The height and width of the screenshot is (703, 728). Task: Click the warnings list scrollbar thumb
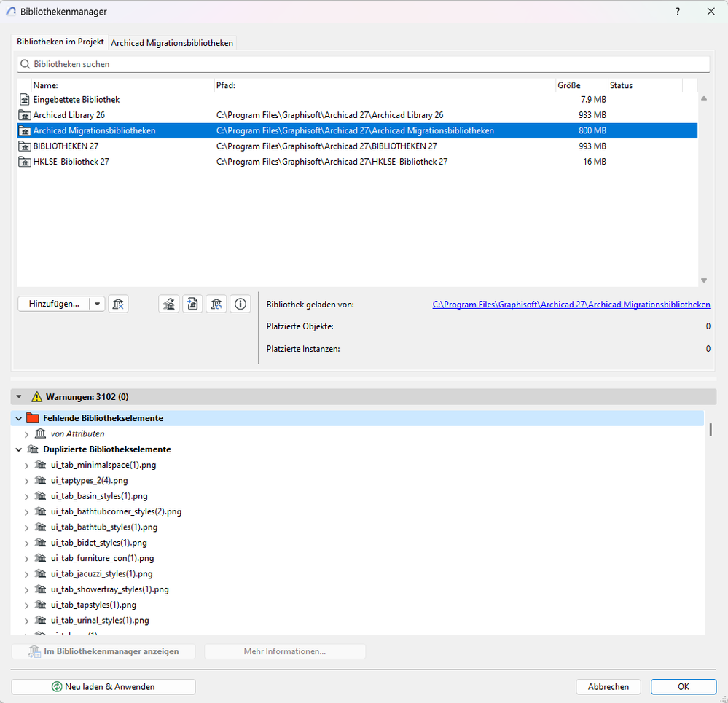(x=711, y=429)
